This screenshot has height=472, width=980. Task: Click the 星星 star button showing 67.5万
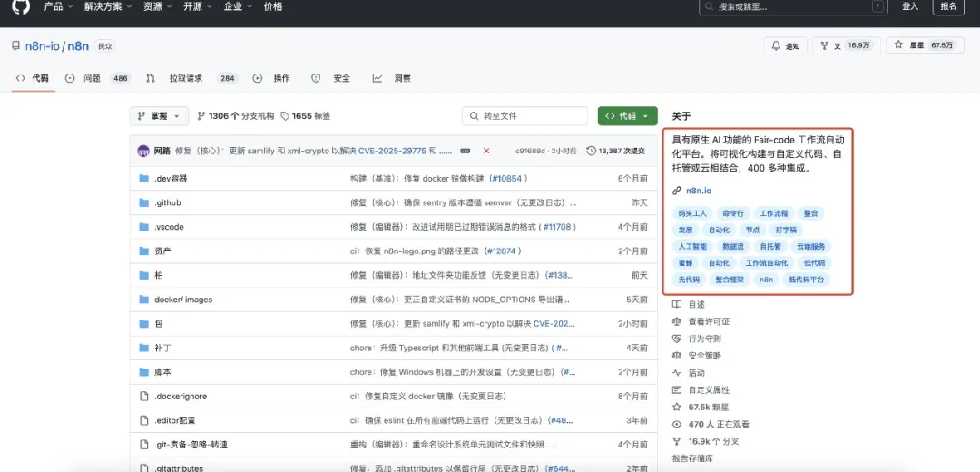pyautogui.click(x=925, y=45)
